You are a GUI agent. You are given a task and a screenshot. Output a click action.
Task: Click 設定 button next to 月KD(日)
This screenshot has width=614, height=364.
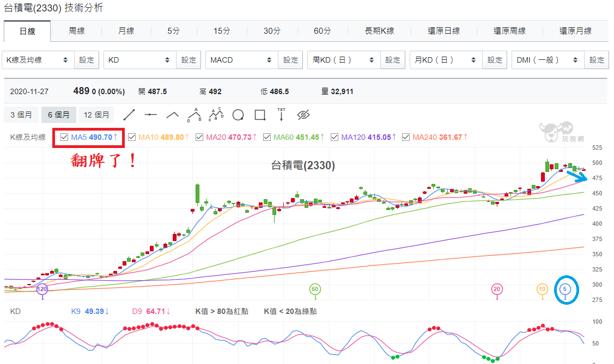[495, 60]
